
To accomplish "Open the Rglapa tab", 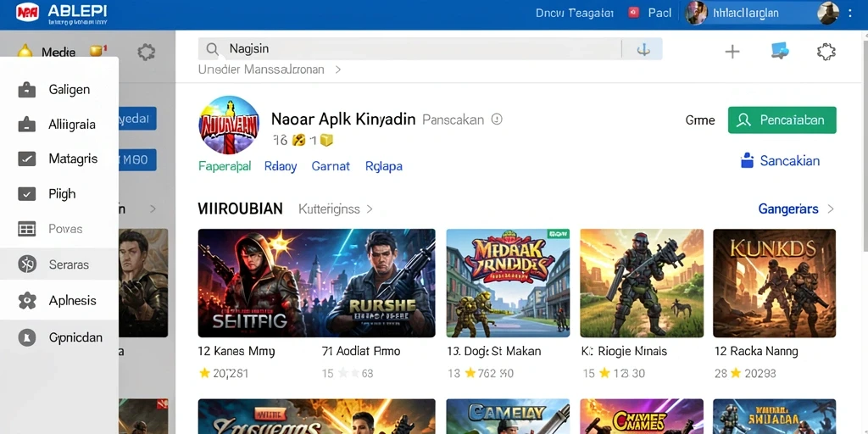I will click(x=384, y=166).
